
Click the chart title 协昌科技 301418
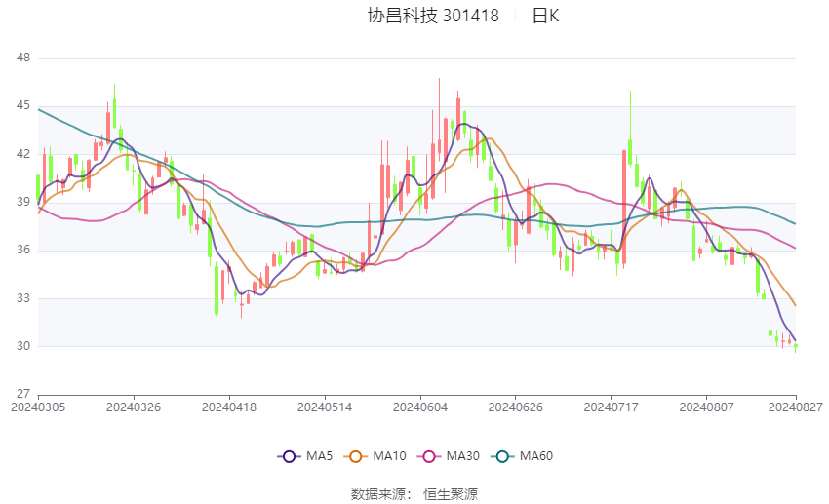433,16
